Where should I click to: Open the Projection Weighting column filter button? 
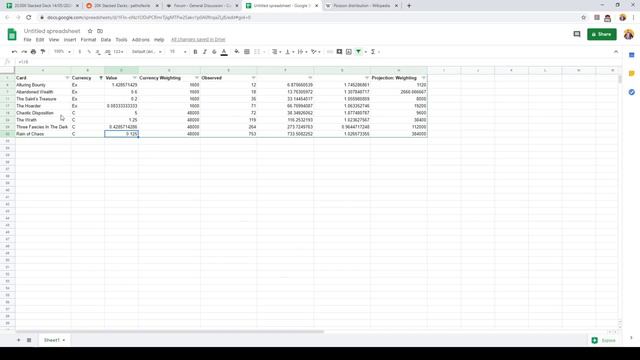(x=423, y=78)
